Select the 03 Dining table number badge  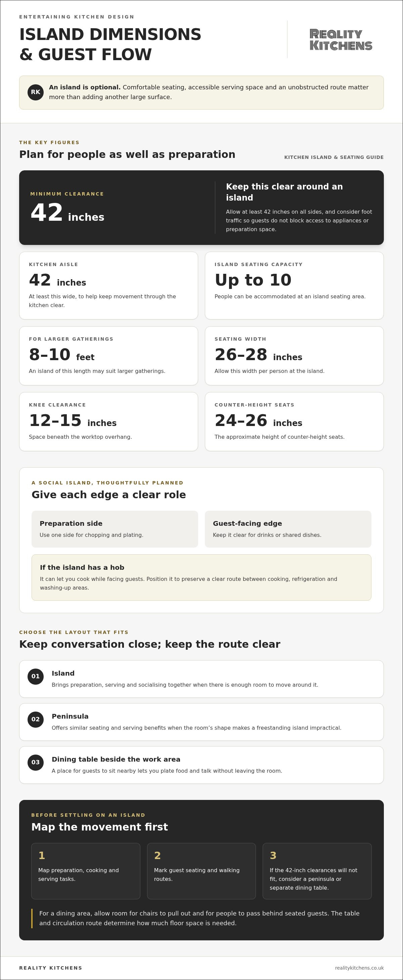point(35,762)
